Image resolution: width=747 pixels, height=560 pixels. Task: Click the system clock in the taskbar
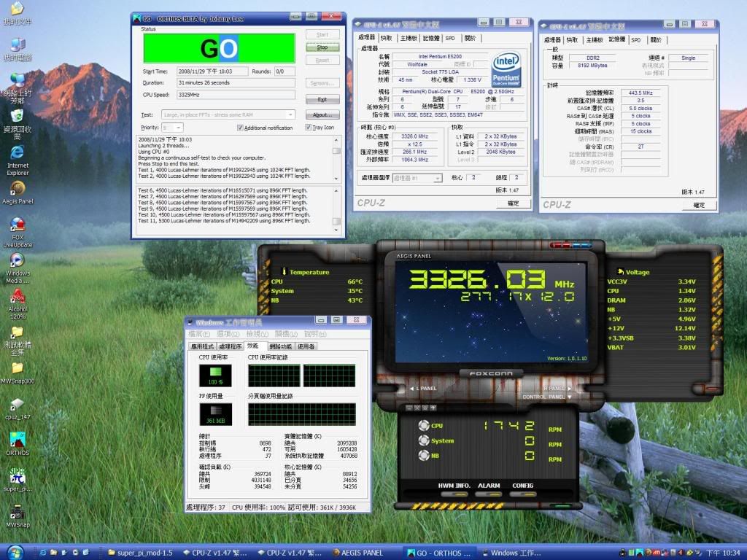[x=723, y=553]
